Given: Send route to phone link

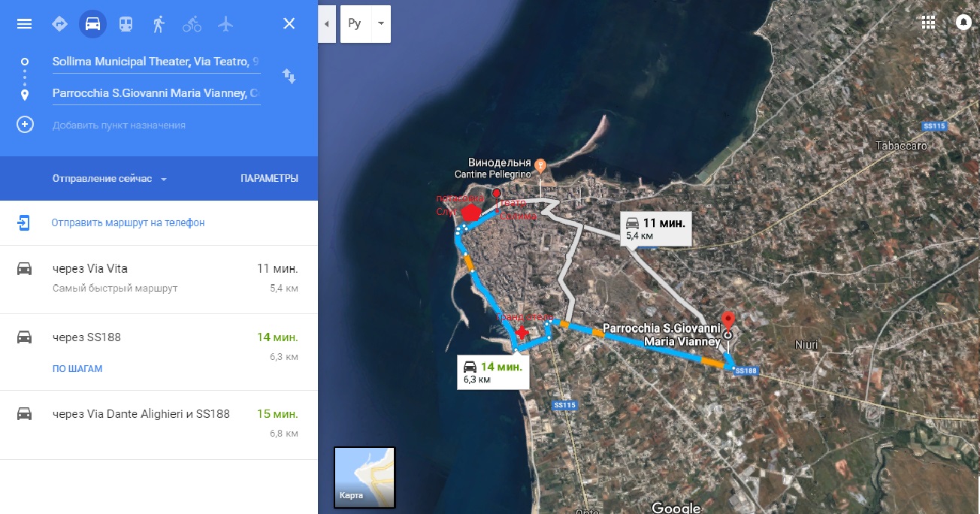Looking at the screenshot, I should 128,222.
